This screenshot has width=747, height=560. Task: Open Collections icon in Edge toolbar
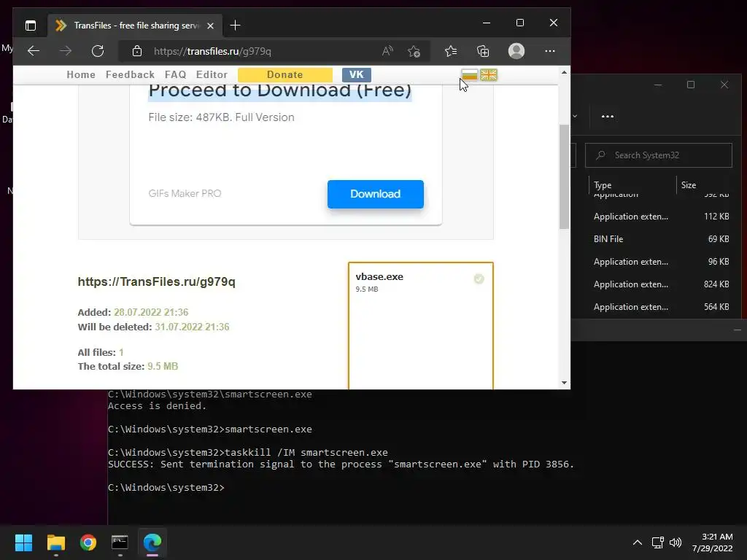click(483, 51)
